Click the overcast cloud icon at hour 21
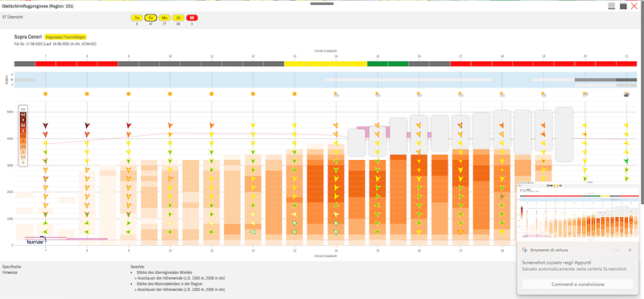 (x=627, y=94)
